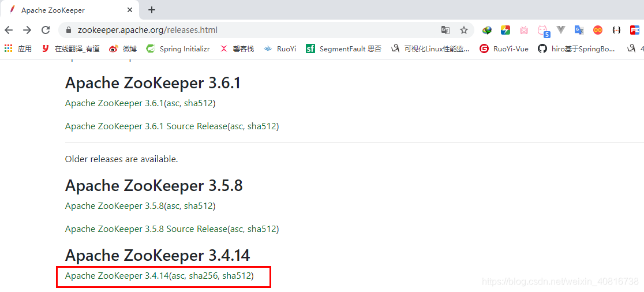View site info via the lock icon
This screenshot has height=292, width=644.
[69, 30]
